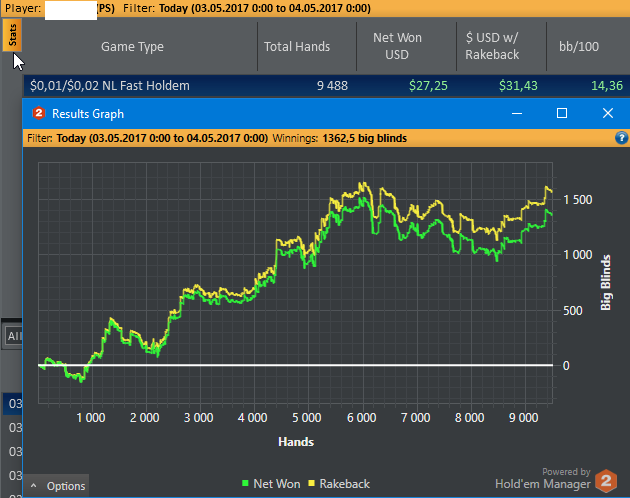630x498 pixels.
Task: Click the $27,25 net won value
Action: point(428,86)
